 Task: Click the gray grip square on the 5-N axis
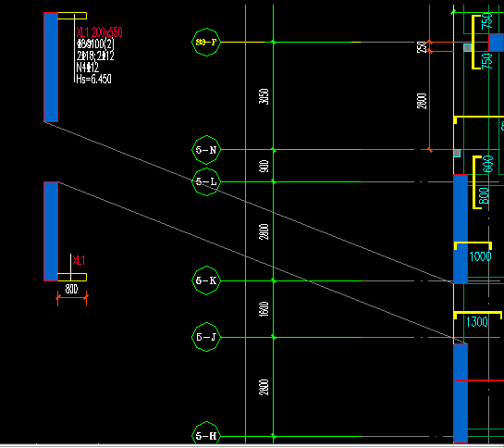click(x=457, y=154)
